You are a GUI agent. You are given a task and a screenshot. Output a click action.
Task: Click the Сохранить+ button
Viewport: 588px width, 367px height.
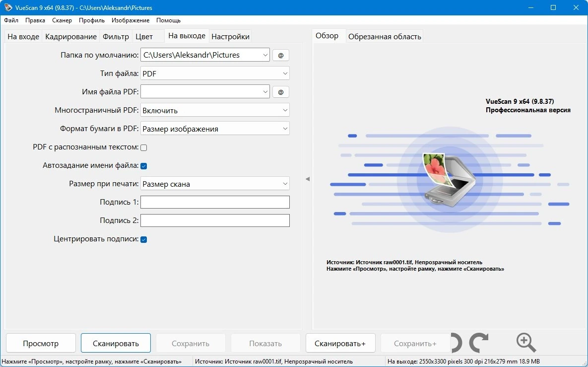coord(415,343)
